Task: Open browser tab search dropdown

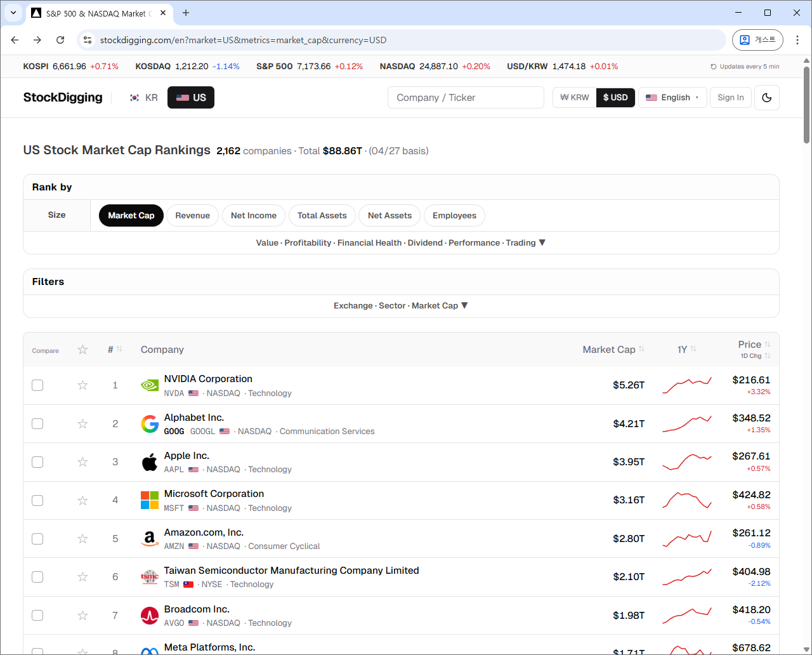Action: pos(13,13)
